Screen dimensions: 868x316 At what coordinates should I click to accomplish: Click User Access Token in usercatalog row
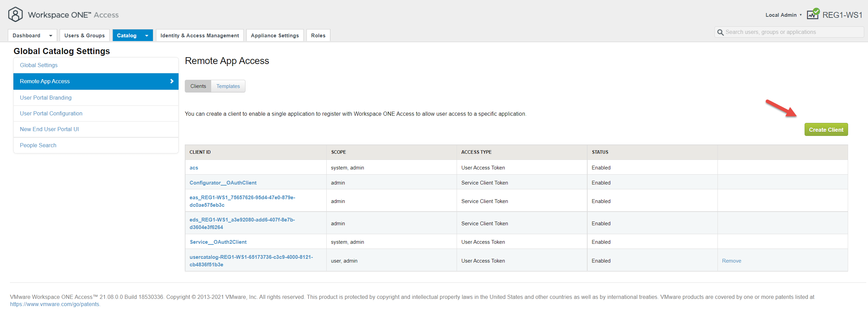click(483, 261)
